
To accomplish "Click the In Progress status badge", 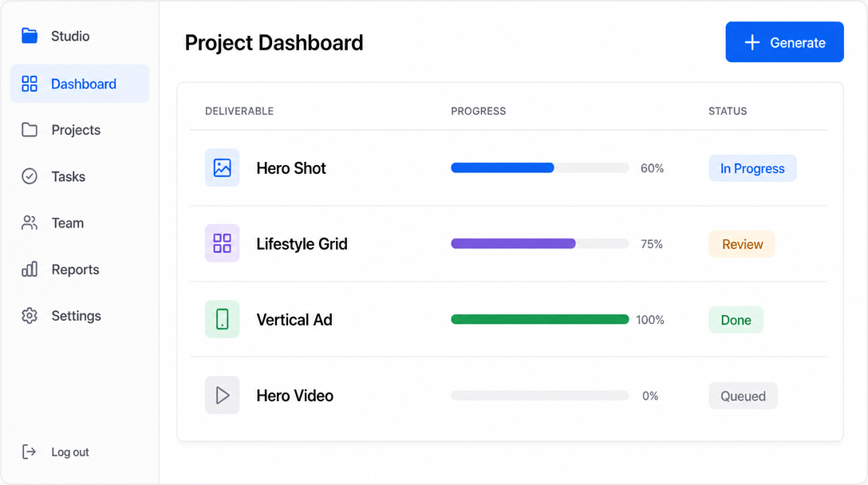I will tap(752, 168).
